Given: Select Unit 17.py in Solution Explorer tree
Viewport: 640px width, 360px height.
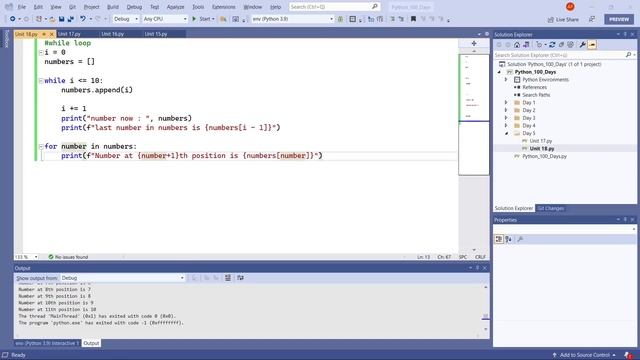Looking at the screenshot, I should click(541, 141).
